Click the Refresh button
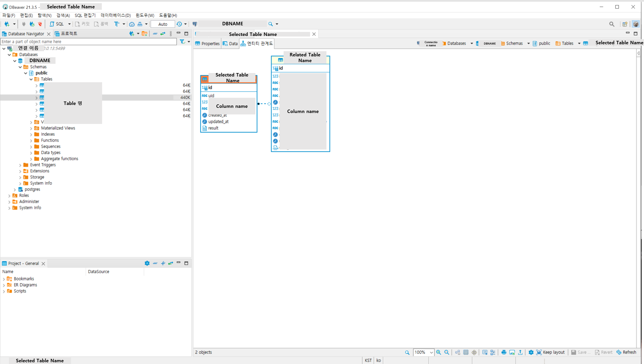Viewport: 644px width, 364px height. point(626,352)
